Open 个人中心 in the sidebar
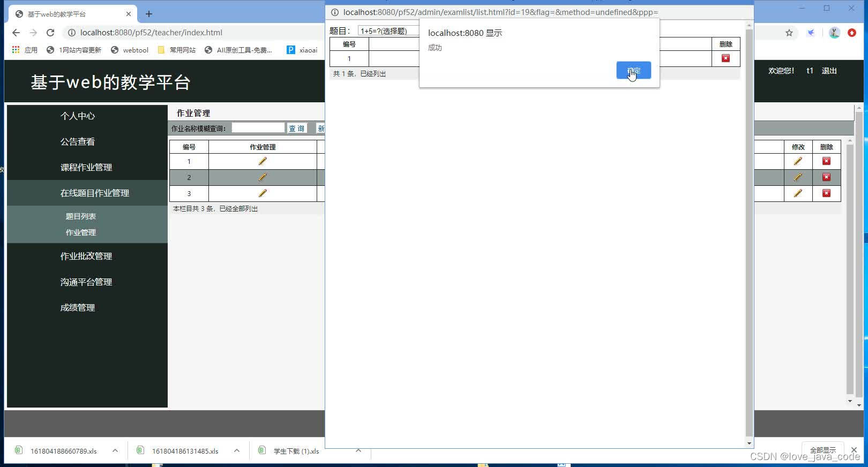The height and width of the screenshot is (467, 868). pyautogui.click(x=78, y=116)
